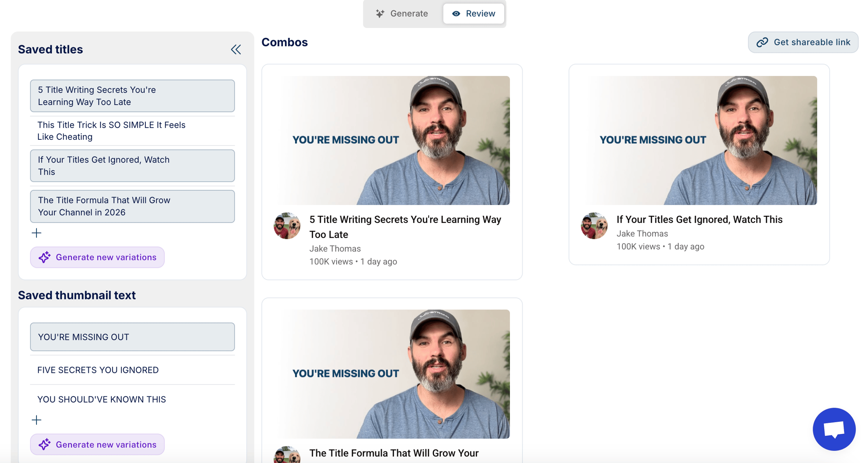Generate new thumbnail text variations
The width and height of the screenshot is (868, 463).
point(97,445)
